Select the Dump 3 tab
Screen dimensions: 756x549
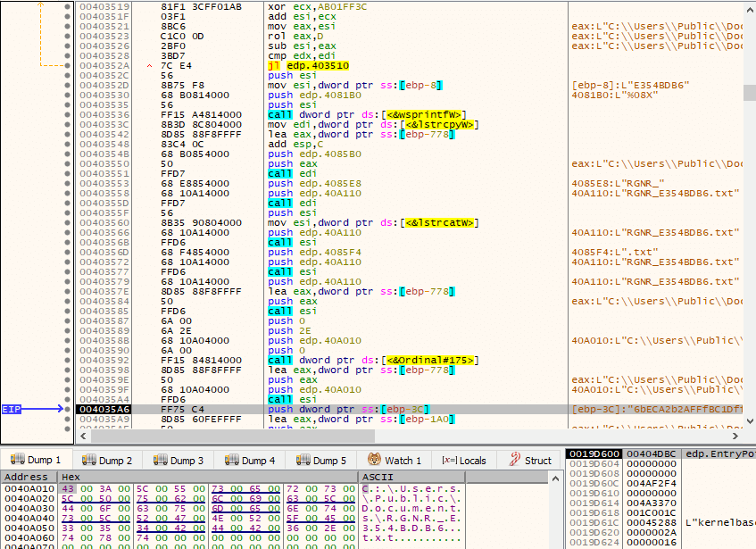[x=179, y=461]
